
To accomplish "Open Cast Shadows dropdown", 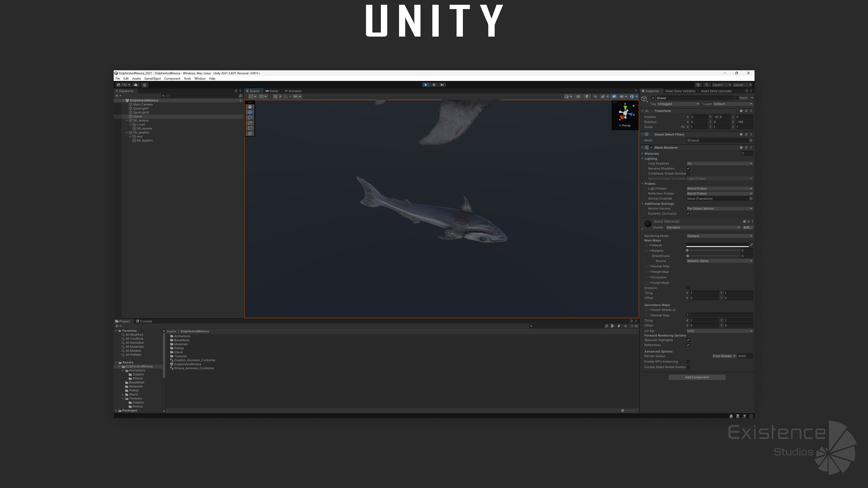I will click(x=719, y=164).
